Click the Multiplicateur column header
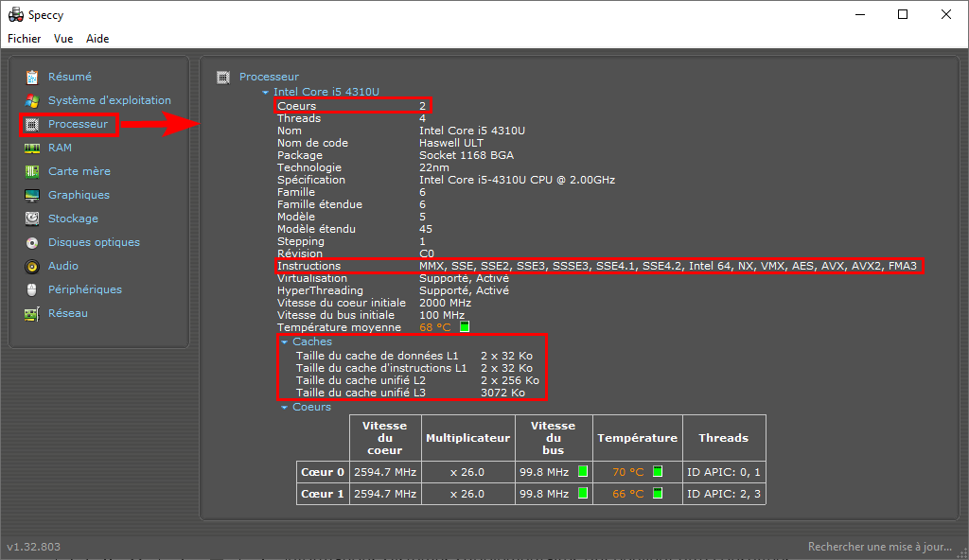 [x=467, y=438]
